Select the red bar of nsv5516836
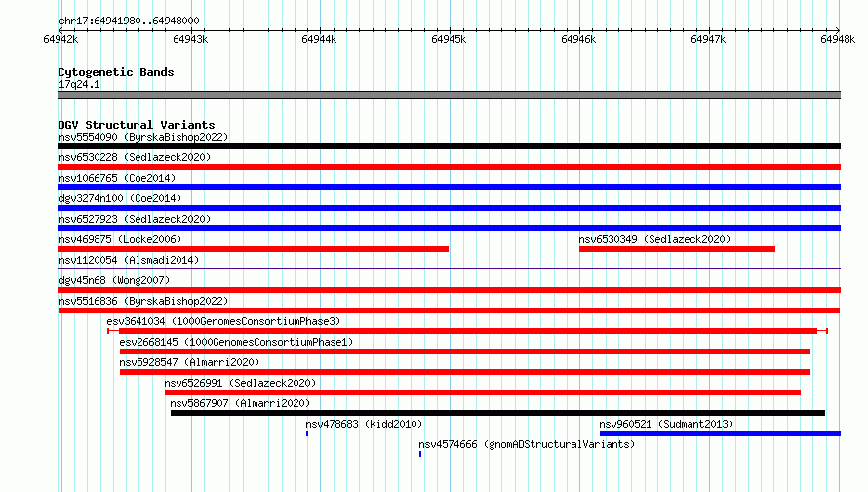The height and width of the screenshot is (492, 868). (449, 310)
